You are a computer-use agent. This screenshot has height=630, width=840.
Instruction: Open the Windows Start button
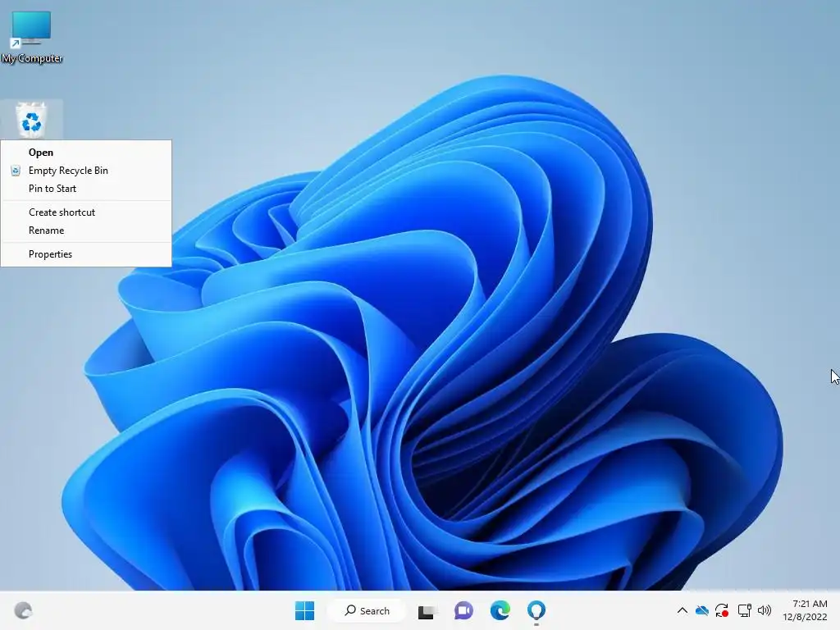coord(305,610)
